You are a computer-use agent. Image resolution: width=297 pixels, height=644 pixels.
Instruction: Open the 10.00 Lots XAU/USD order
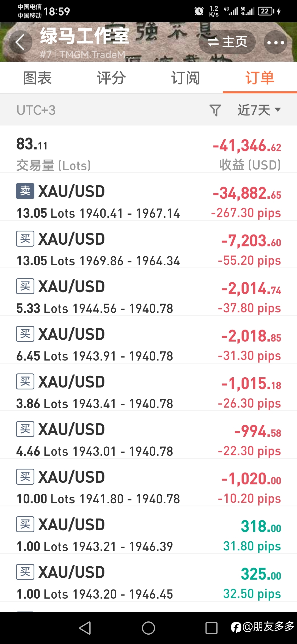(148, 482)
